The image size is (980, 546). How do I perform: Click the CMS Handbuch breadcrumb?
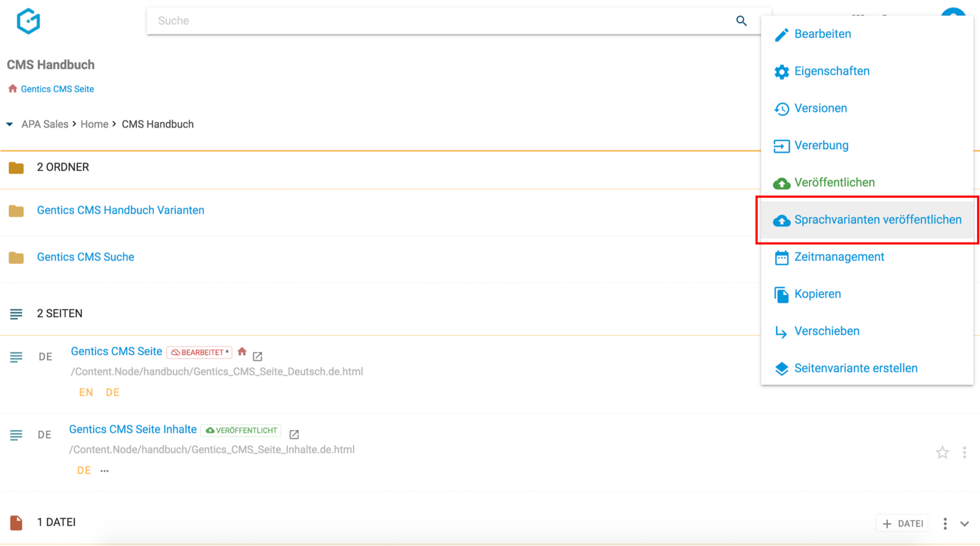click(x=158, y=124)
